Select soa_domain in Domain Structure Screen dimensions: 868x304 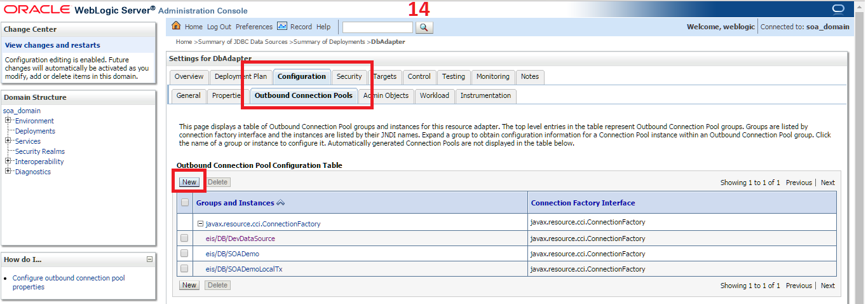[22, 111]
